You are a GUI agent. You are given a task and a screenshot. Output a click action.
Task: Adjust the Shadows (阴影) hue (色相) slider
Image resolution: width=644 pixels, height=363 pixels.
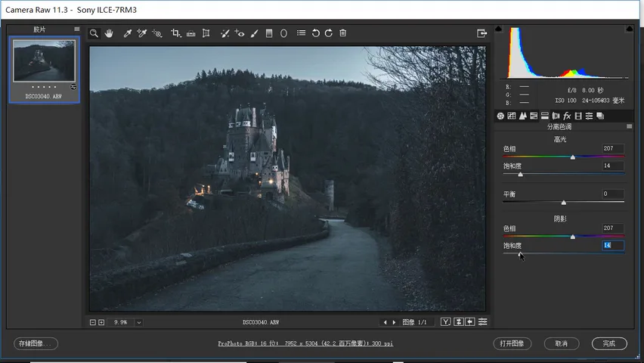tap(572, 237)
